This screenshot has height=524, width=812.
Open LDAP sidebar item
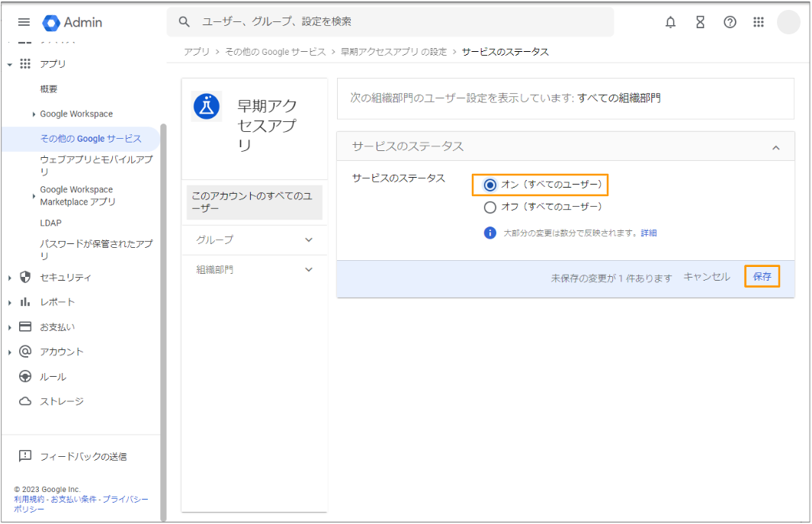click(x=51, y=223)
